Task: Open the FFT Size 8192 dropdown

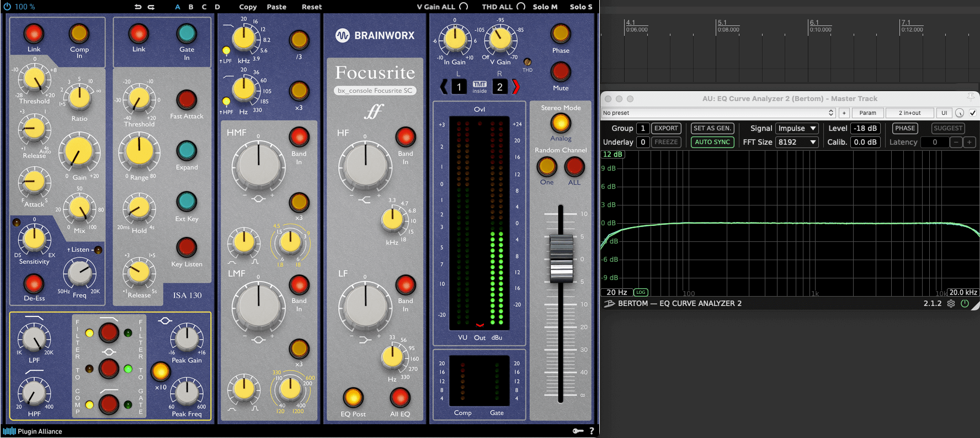Action: (x=797, y=142)
